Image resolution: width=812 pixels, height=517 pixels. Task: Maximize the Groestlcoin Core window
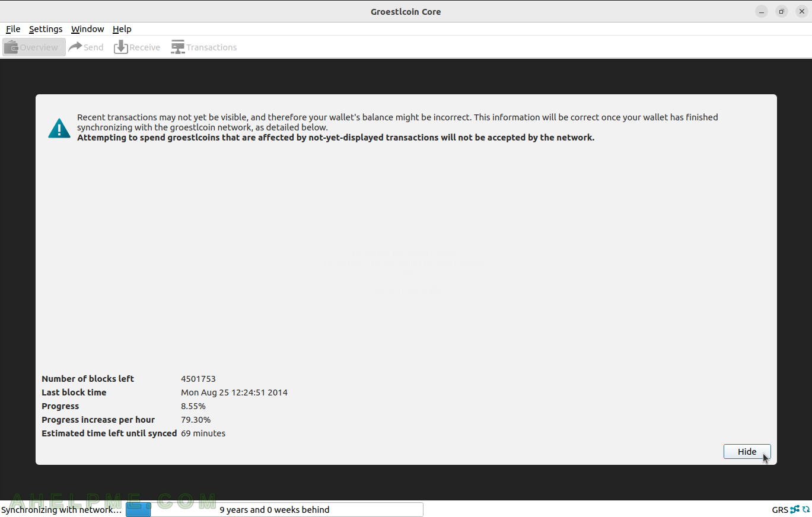tap(782, 12)
